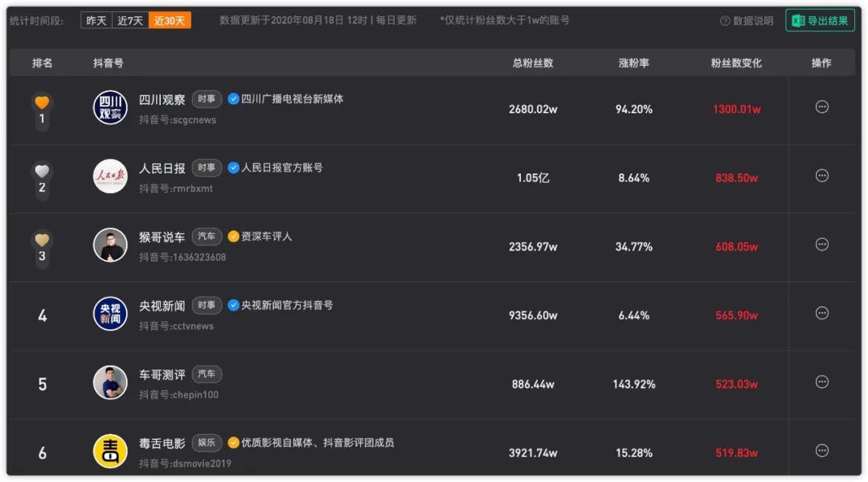Click 猴哥说车 profile picture
Screen dimensions: 868x482
[x=110, y=245]
